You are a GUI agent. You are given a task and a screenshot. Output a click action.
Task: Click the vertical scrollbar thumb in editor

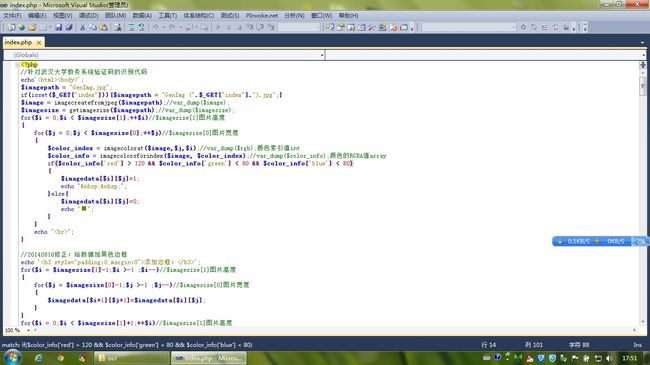[643, 87]
